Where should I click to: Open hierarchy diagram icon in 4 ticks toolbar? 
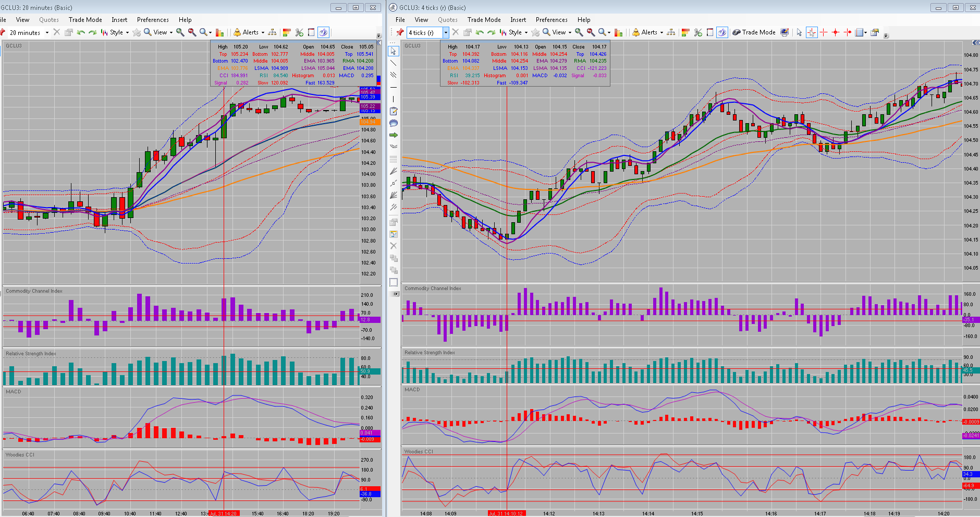(671, 32)
